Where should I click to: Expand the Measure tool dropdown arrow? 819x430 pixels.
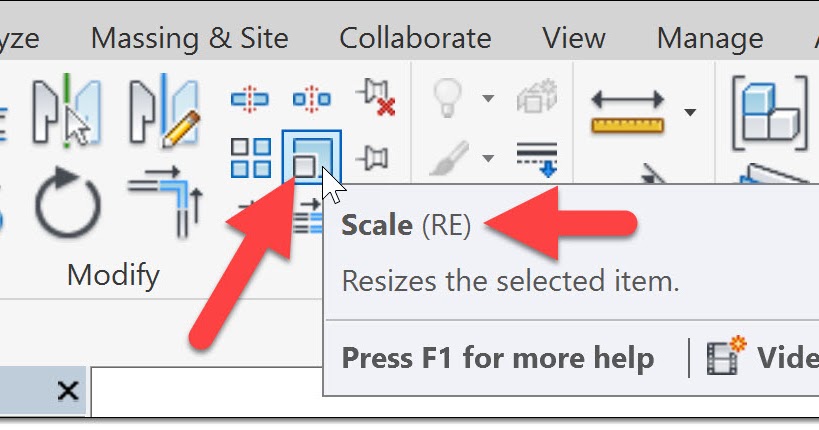click(690, 112)
